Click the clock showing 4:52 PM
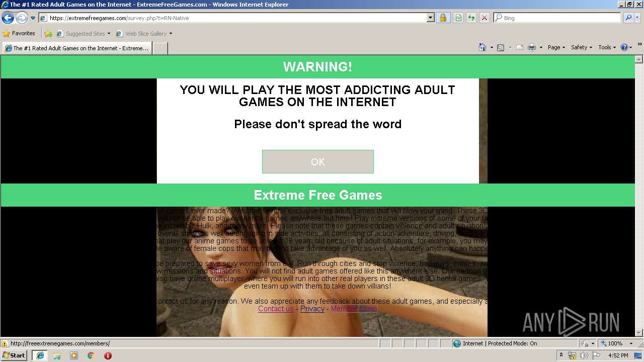 click(x=618, y=355)
